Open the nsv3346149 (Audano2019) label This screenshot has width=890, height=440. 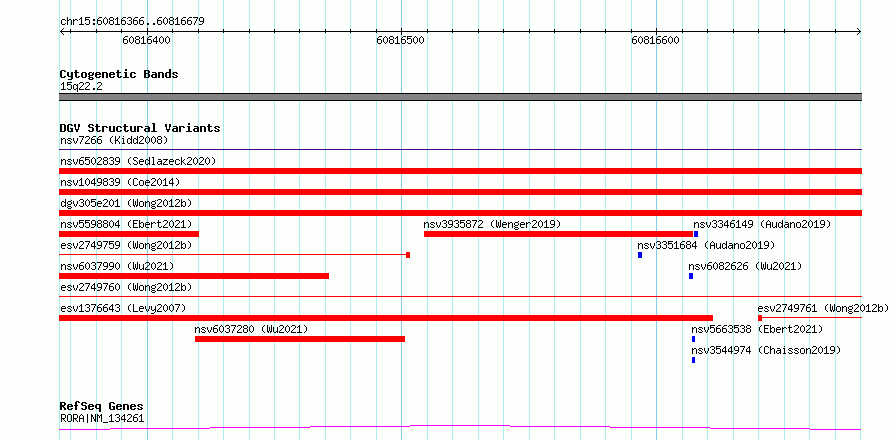click(762, 224)
